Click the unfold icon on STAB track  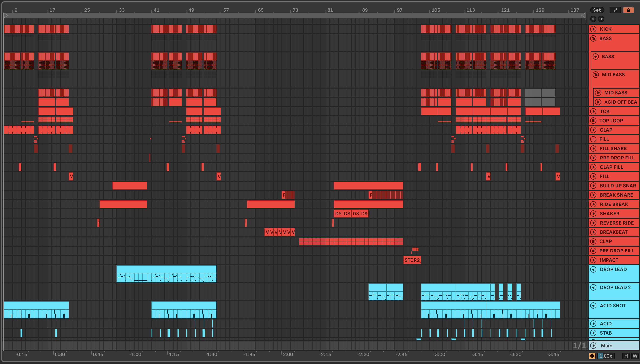593,333
